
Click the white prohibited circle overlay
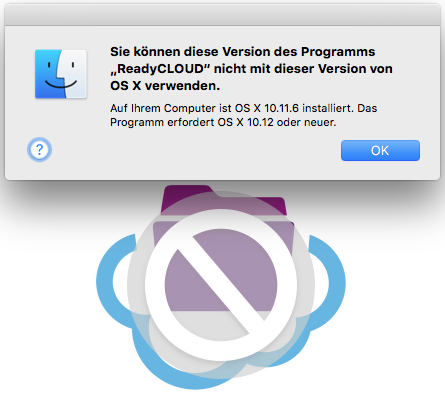221,285
